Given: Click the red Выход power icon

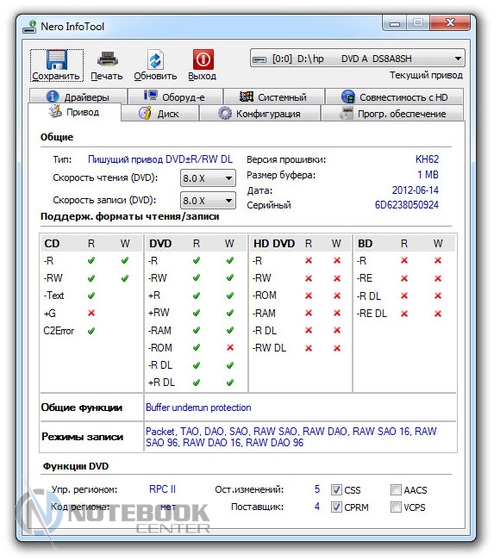Looking at the screenshot, I should click(x=203, y=59).
